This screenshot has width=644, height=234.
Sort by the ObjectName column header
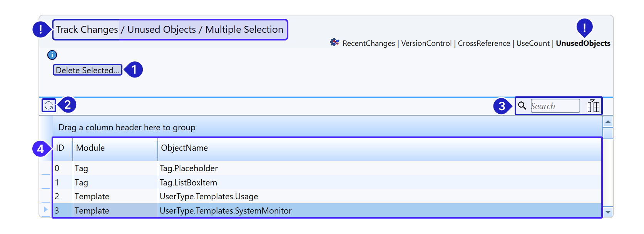(184, 148)
